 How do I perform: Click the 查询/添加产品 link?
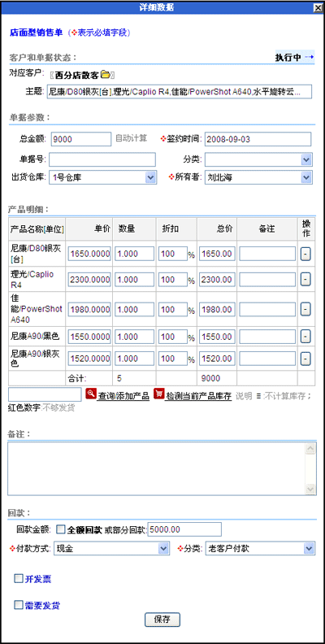tap(123, 396)
